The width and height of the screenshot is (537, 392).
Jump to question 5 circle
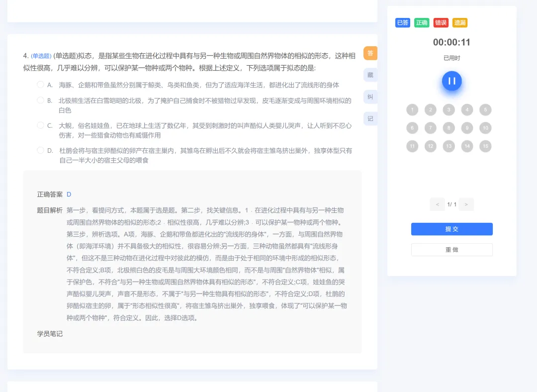click(485, 109)
